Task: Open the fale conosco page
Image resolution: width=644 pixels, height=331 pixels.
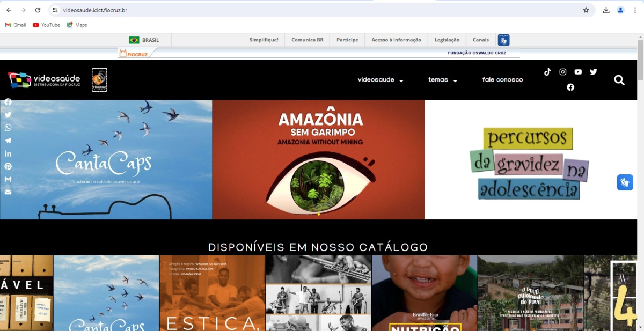Action: 502,80
